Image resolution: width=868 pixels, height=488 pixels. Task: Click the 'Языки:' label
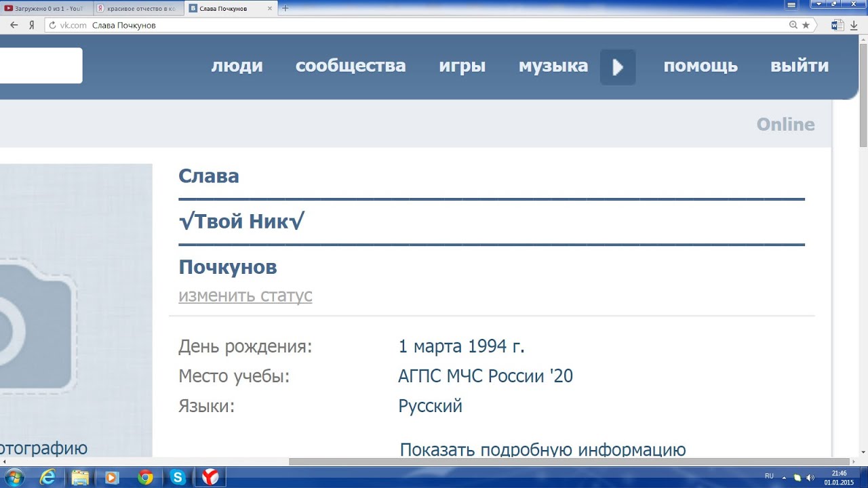tap(207, 406)
